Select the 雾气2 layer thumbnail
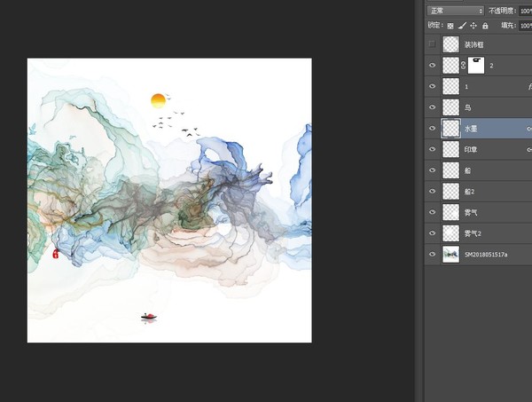Image resolution: width=532 pixels, height=402 pixels. (451, 233)
